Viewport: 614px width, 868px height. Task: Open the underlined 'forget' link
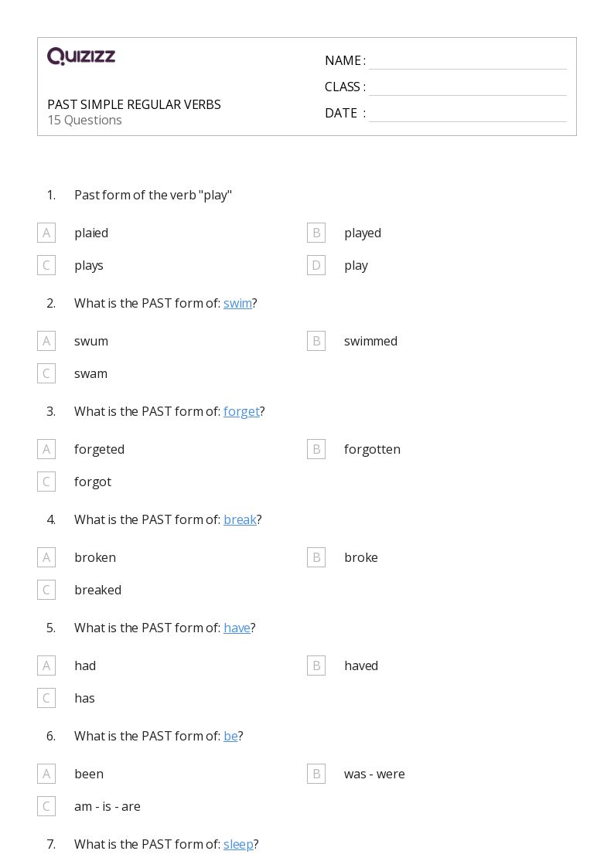pos(241,412)
